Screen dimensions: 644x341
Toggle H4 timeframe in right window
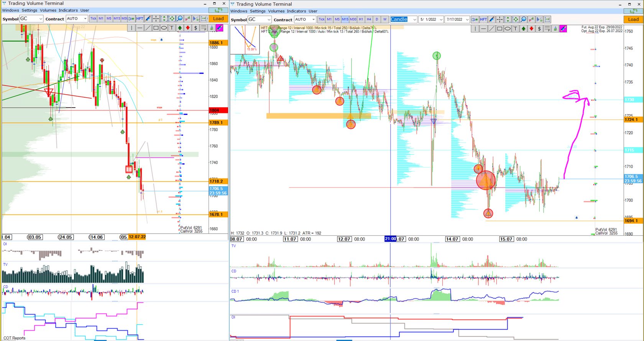(x=369, y=19)
